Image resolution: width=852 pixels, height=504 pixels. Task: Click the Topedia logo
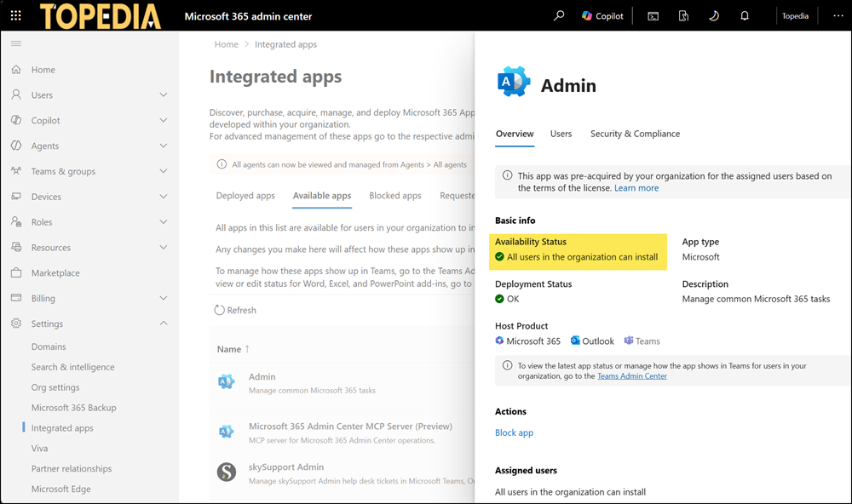[101, 15]
